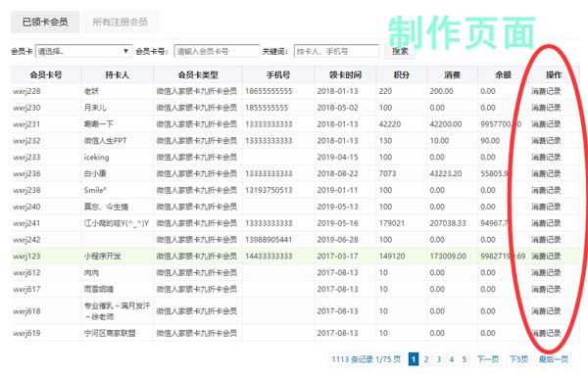
Task: Open 消费记录 for card wxrj228
Action: coord(546,91)
